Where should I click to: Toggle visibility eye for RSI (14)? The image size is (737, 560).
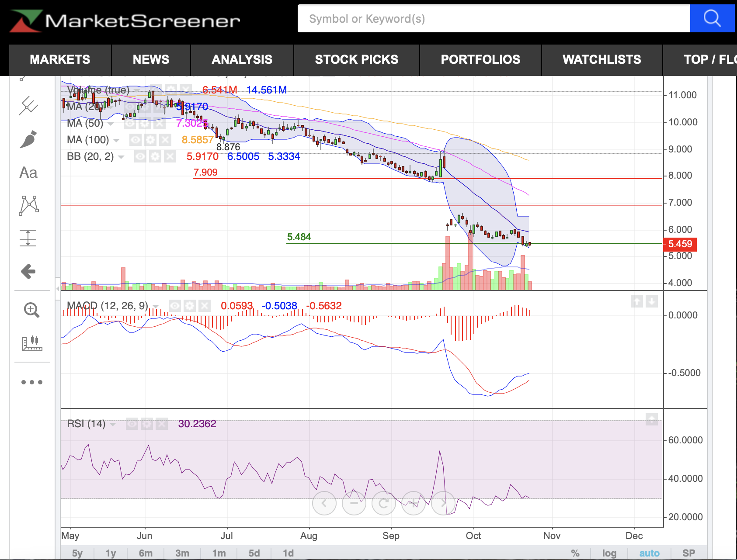(x=132, y=424)
